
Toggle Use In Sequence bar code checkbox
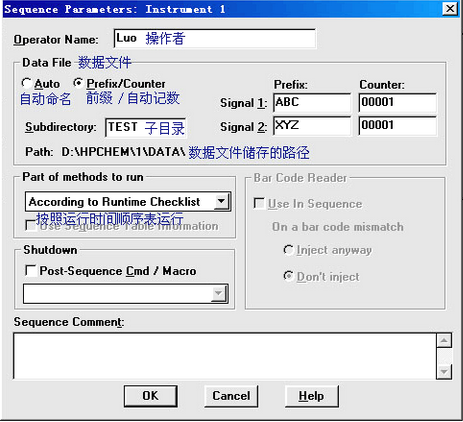[x=259, y=203]
